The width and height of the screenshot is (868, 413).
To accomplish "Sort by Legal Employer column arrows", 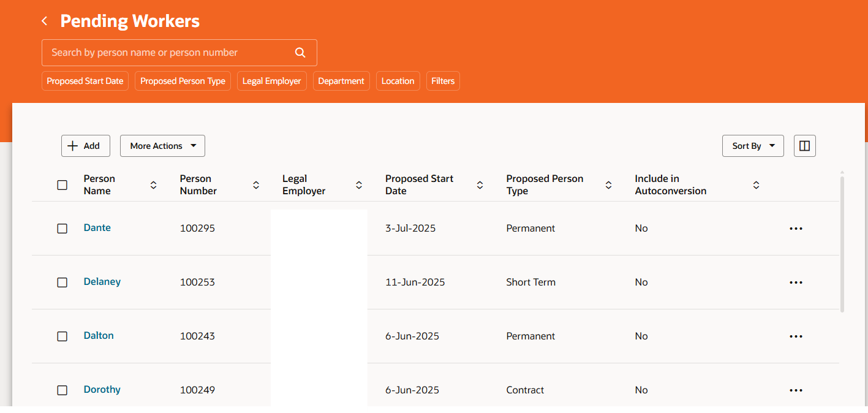I will 359,185.
